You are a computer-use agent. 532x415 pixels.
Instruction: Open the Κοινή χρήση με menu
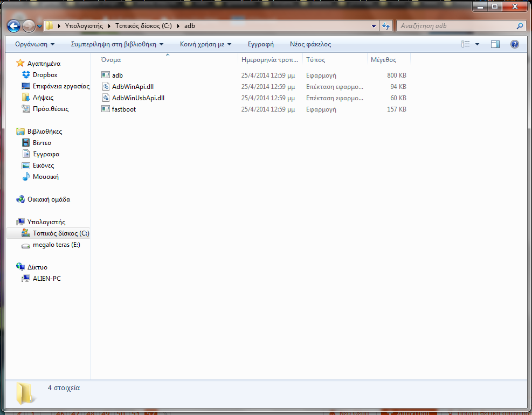point(205,44)
